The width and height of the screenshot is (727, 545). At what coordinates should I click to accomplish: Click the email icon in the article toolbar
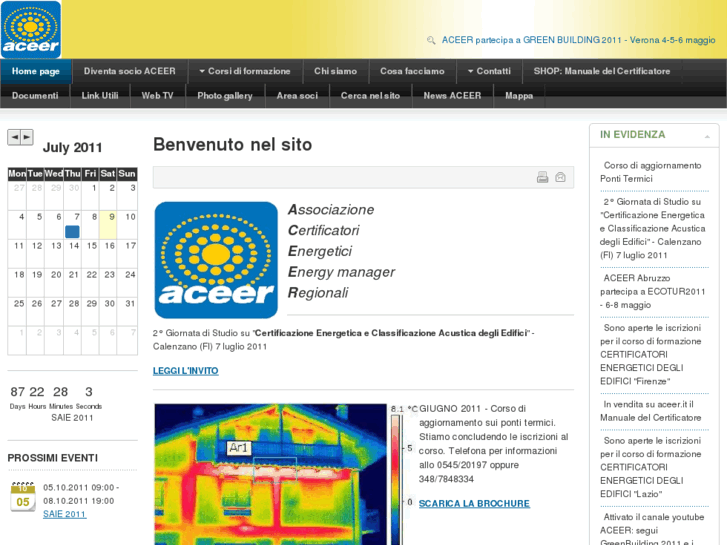point(561,177)
